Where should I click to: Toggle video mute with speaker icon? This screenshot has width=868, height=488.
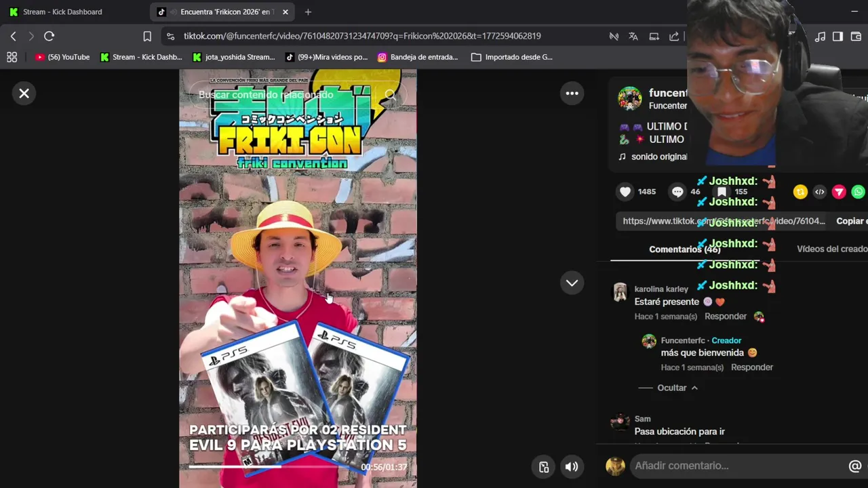point(572,466)
